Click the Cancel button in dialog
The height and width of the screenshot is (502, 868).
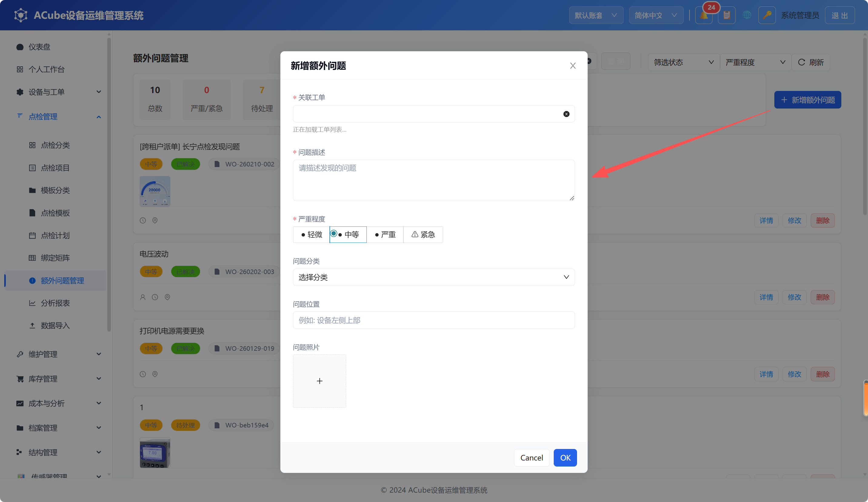pyautogui.click(x=532, y=458)
